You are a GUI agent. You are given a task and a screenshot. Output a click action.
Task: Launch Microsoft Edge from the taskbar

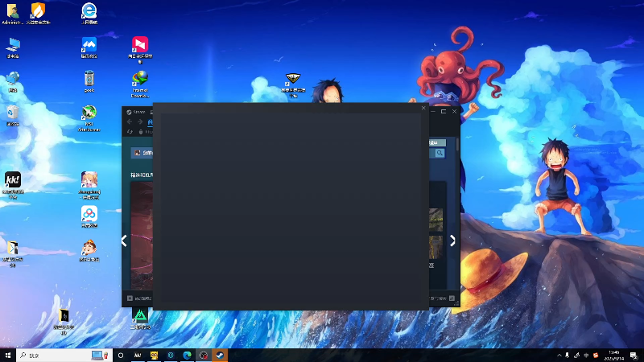pos(187,356)
